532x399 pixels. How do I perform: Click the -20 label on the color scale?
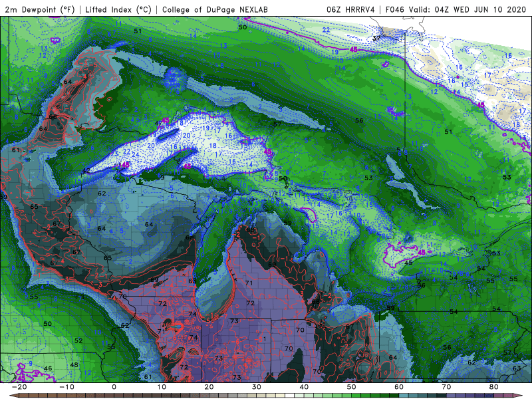[x=19, y=387]
